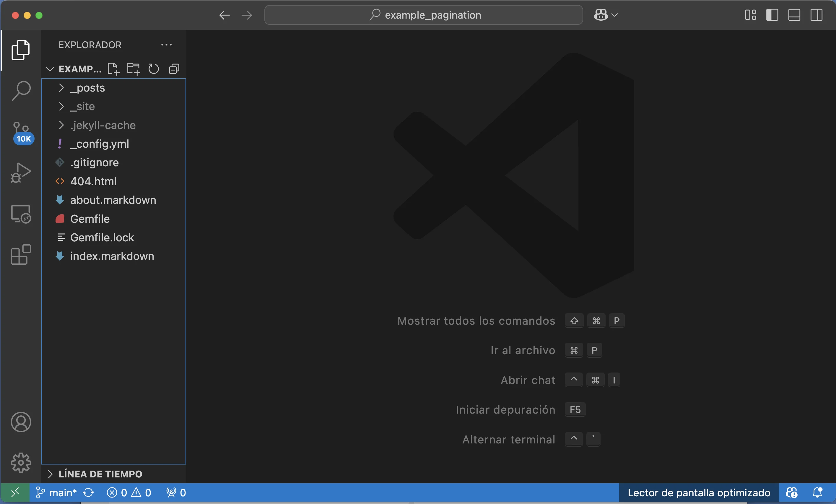
Task: Open the about.markdown file
Action: pos(114,200)
